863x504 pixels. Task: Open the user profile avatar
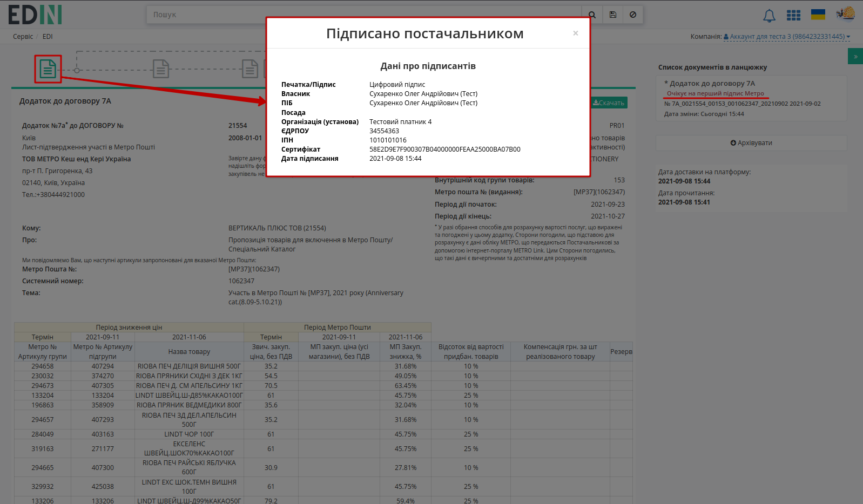pos(846,13)
